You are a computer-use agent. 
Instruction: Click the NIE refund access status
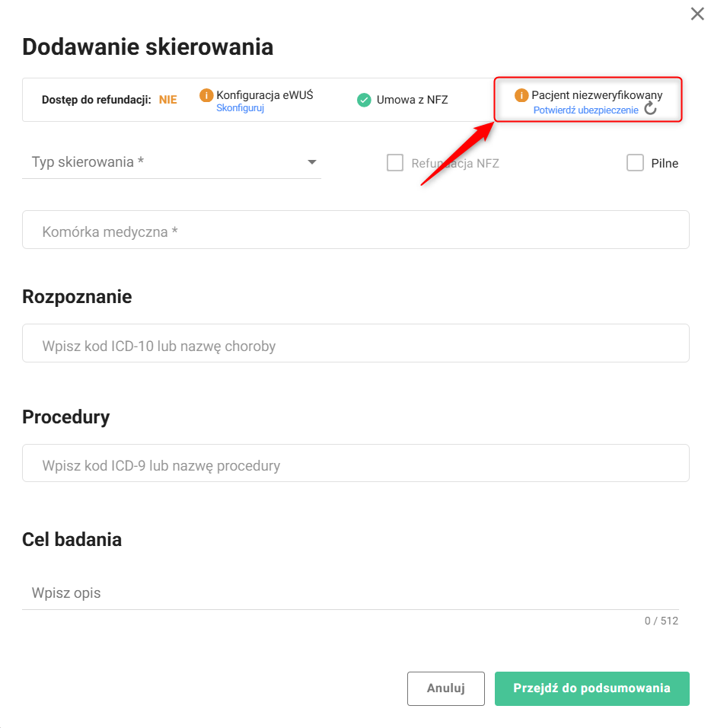[x=167, y=100]
